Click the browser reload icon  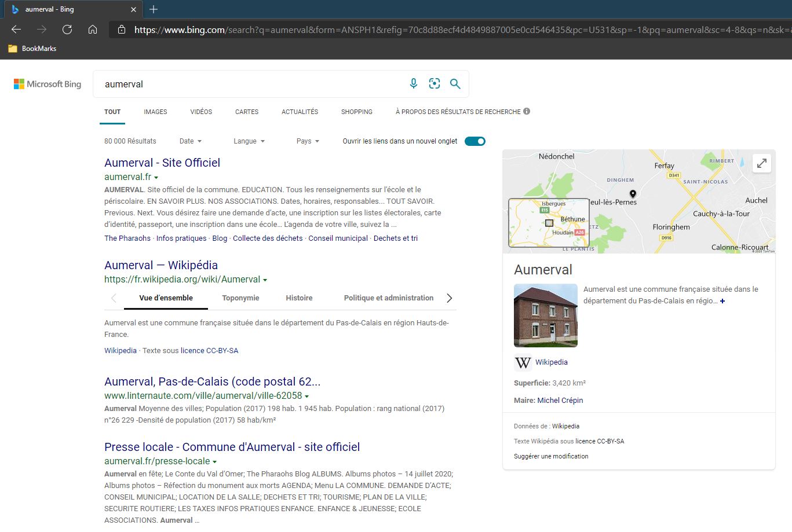[67, 30]
